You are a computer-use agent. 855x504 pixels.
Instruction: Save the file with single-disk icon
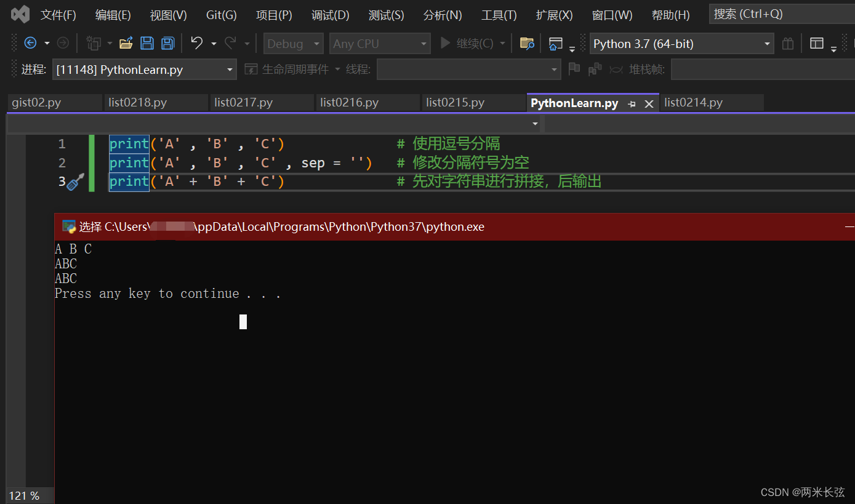click(147, 43)
